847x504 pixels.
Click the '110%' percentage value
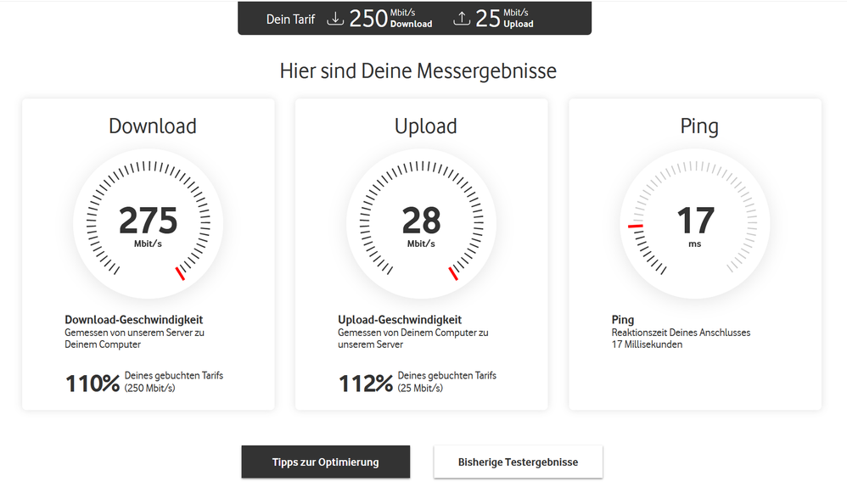[93, 384]
